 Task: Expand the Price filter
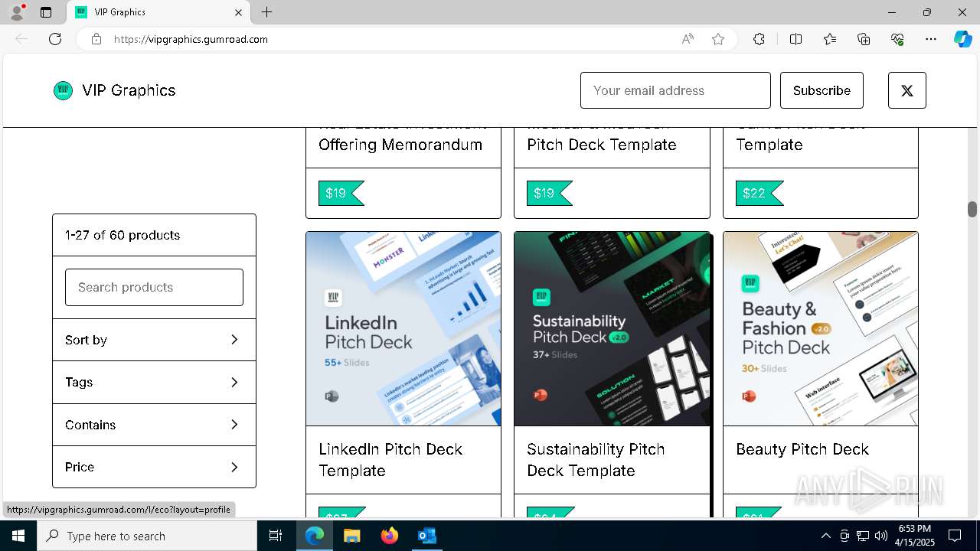pos(154,467)
